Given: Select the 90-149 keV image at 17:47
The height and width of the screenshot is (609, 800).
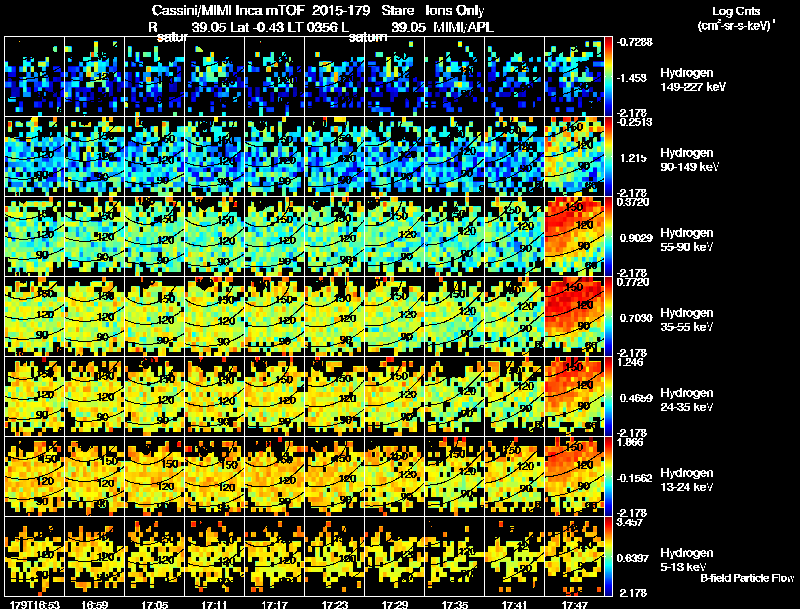Looking at the screenshot, I should click(574, 157).
